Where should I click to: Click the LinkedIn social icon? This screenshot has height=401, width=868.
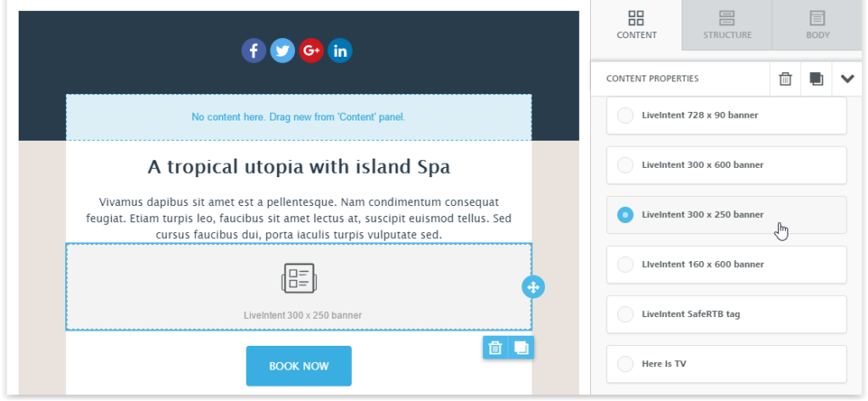click(340, 51)
